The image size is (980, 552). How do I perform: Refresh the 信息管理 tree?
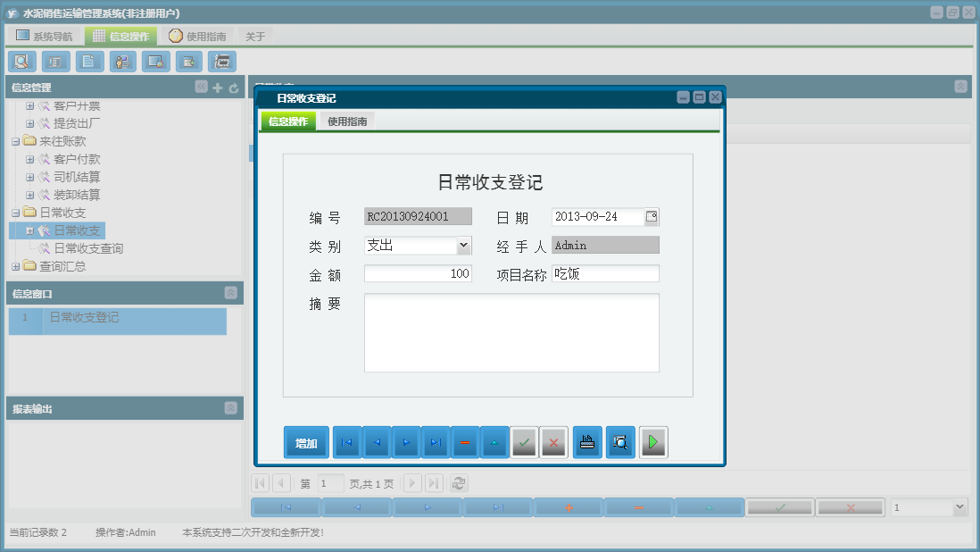pyautogui.click(x=234, y=88)
